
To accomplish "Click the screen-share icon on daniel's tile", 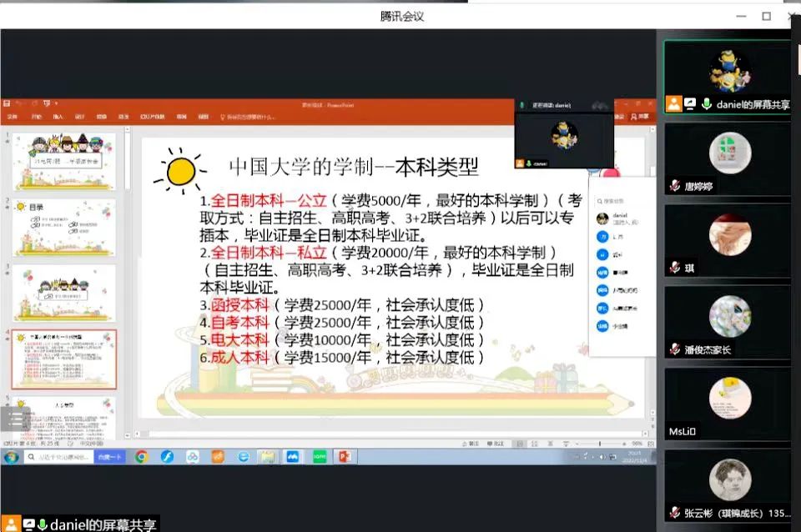I will (690, 104).
